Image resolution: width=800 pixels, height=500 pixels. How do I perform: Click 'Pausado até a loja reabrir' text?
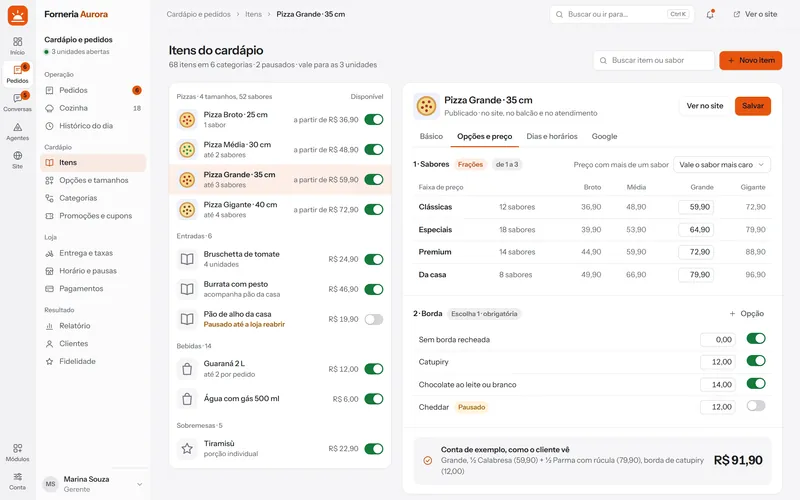(244, 324)
